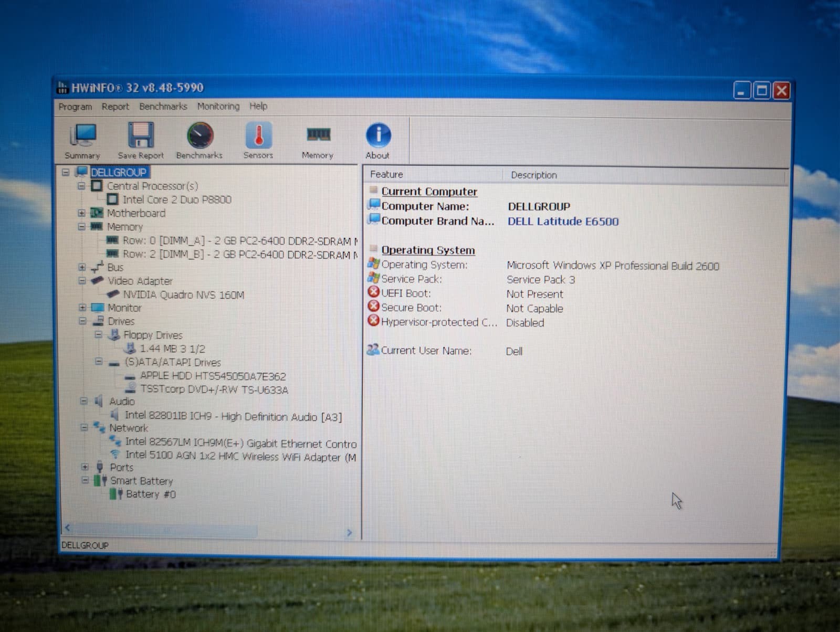
Task: Collapse the Floppy Drives node
Action: (x=98, y=334)
